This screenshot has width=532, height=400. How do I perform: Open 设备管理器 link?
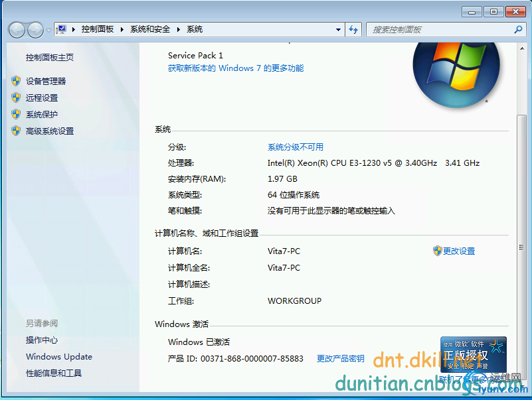(x=46, y=81)
